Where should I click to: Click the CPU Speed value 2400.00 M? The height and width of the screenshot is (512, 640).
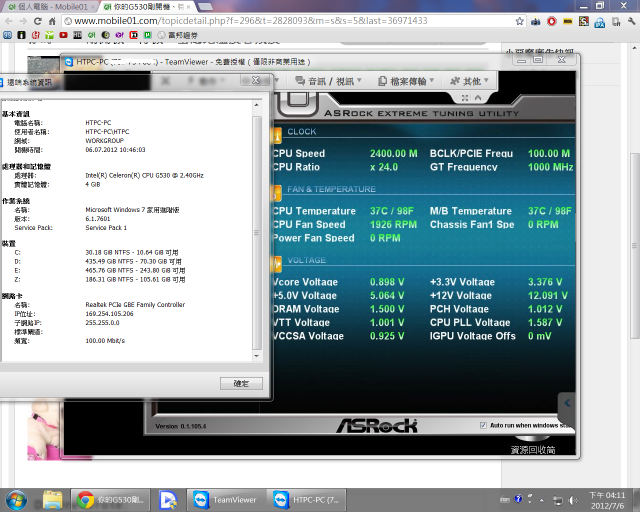(x=393, y=154)
